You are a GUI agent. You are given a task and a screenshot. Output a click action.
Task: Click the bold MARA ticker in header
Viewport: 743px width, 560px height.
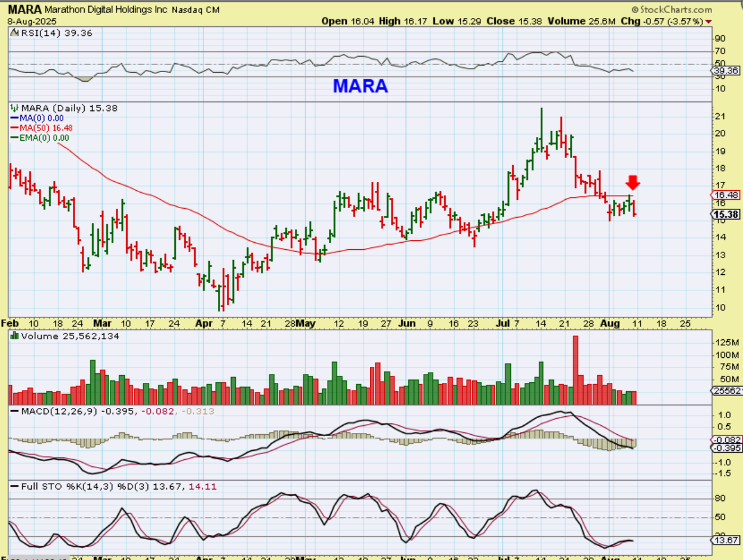tap(24, 10)
